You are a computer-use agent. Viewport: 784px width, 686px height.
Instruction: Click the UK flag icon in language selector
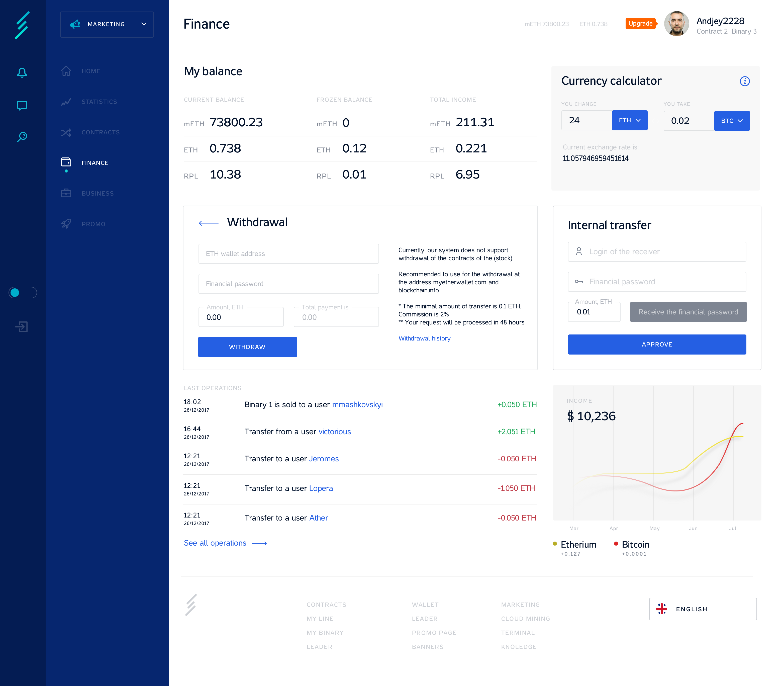pos(661,609)
